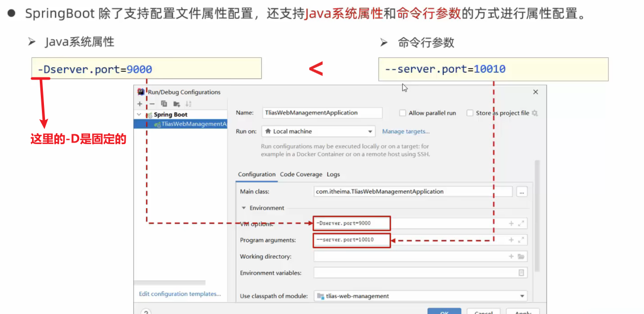Screen dimensions: 644x314
Task: Open Edit configuration templates link
Action: click(179, 294)
